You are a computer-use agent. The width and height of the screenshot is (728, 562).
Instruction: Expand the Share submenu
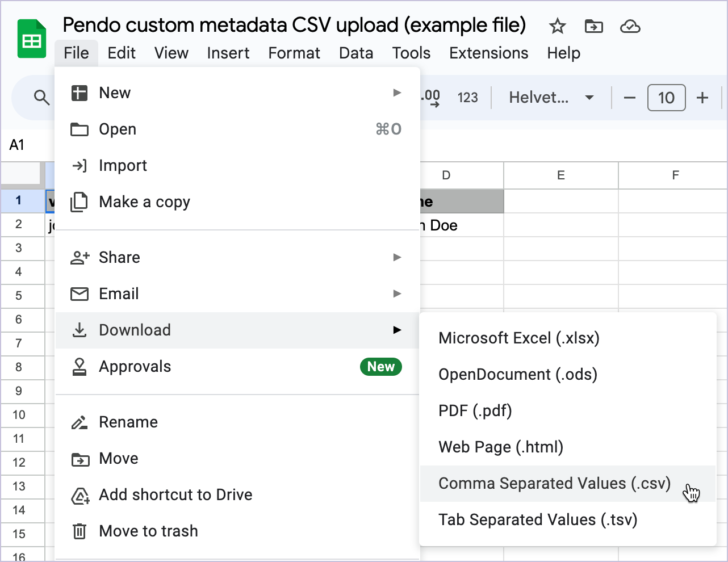(x=237, y=257)
